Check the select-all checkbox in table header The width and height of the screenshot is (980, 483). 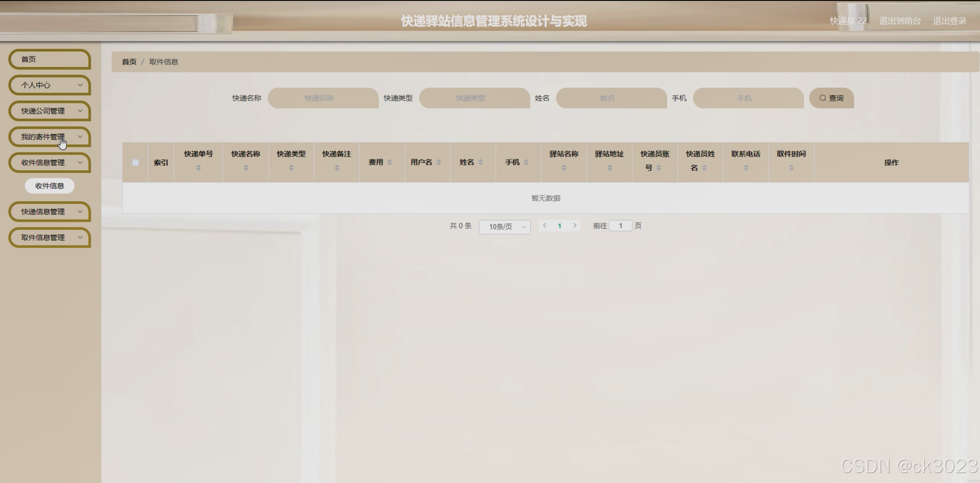click(135, 163)
